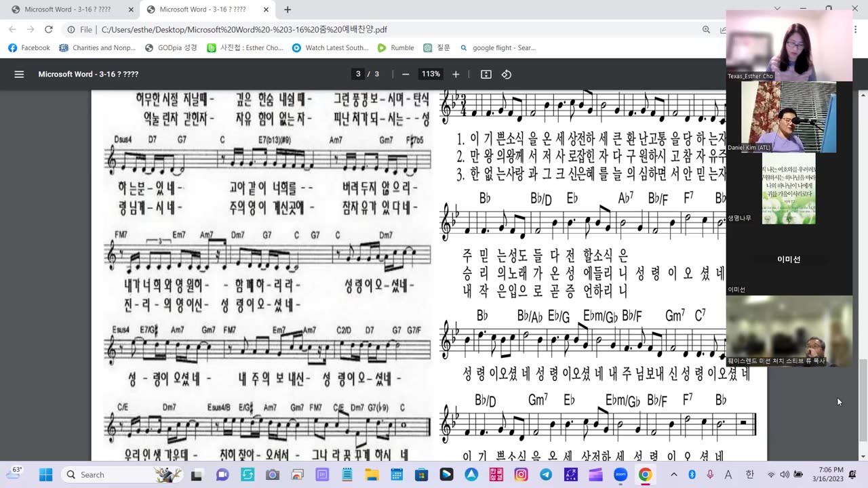Open the purple chat app on taskbar
The width and height of the screenshot is (868, 488).
pyautogui.click(x=222, y=474)
